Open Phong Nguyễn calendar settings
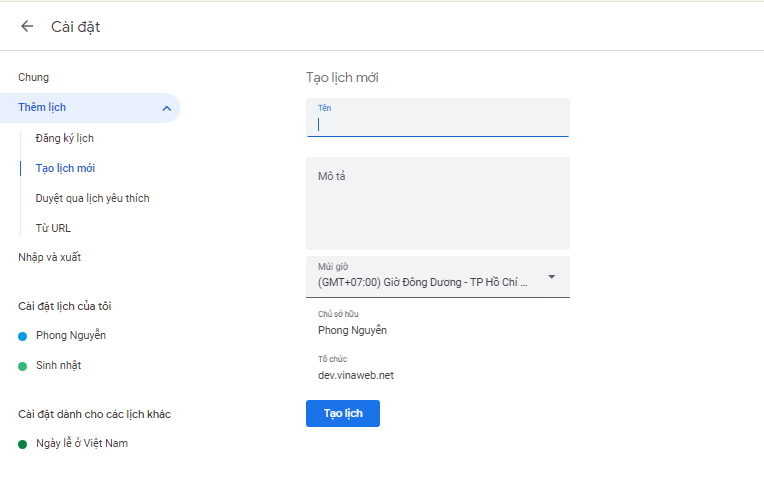Image resolution: width=764 pixels, height=482 pixels. pos(70,335)
